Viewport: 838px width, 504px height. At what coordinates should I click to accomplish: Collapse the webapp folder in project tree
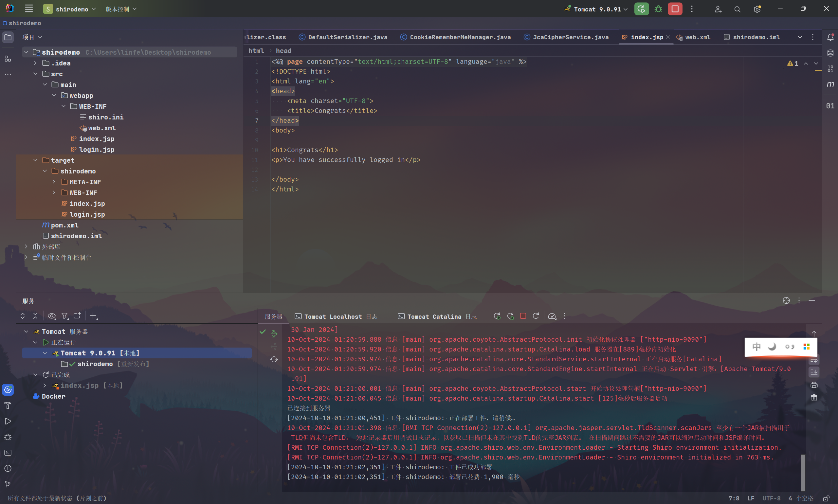[54, 96]
